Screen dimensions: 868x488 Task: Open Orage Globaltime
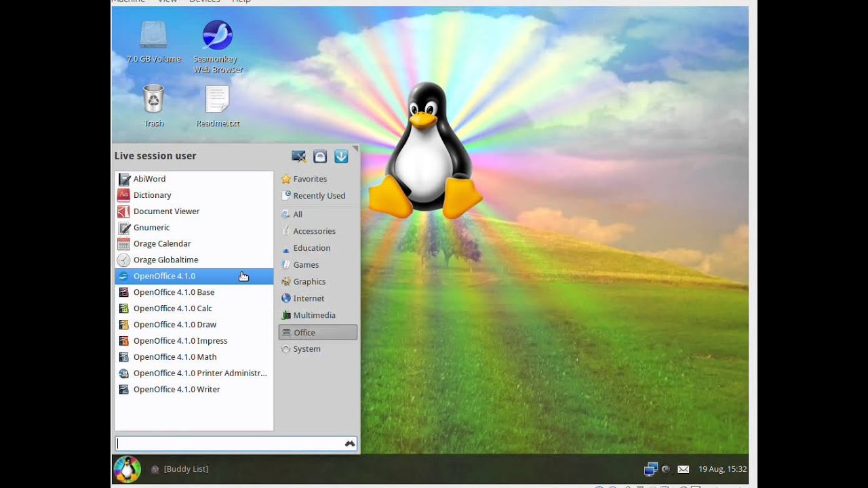pyautogui.click(x=194, y=260)
